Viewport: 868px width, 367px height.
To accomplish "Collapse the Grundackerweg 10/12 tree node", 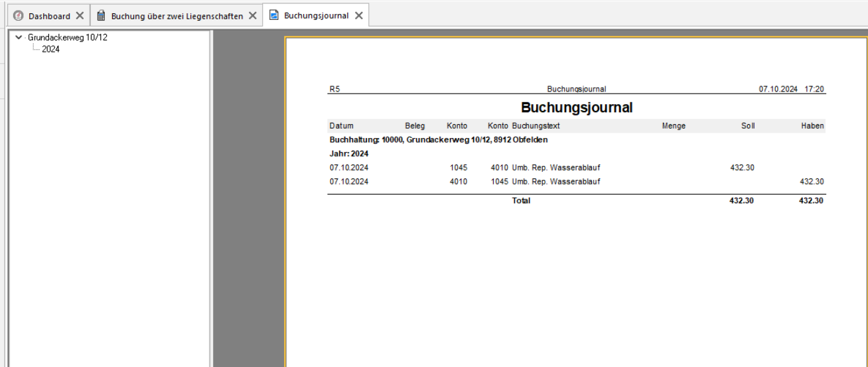I will [18, 38].
